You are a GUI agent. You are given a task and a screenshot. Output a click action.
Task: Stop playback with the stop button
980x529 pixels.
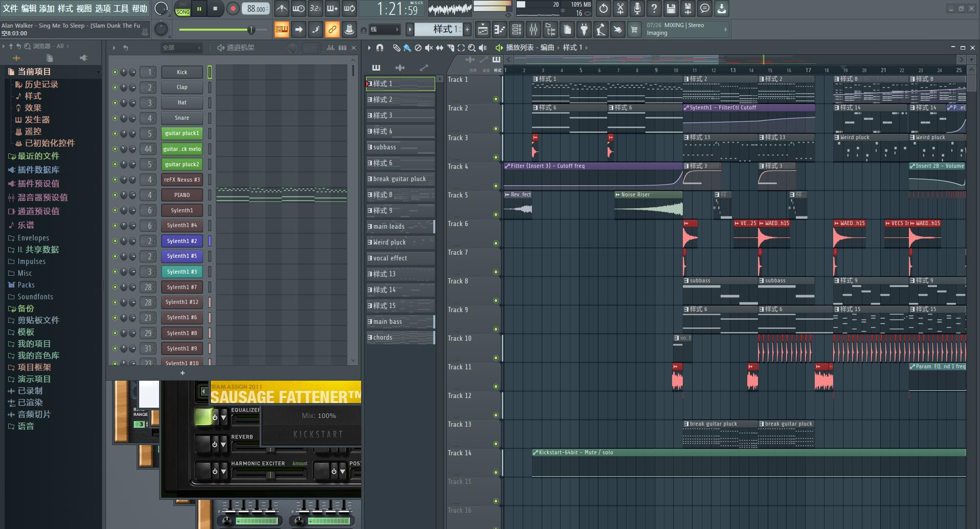pyautogui.click(x=215, y=9)
